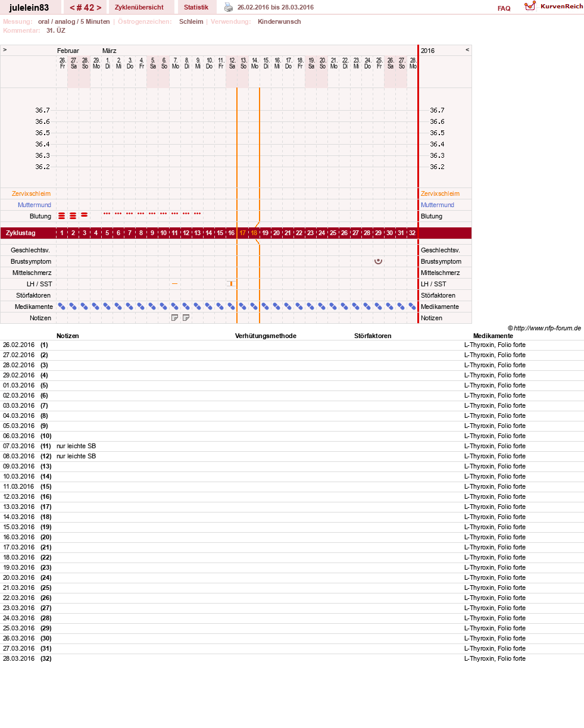Click spotting dots on cycle day 5
584x728 pixels.
pyautogui.click(x=107, y=213)
